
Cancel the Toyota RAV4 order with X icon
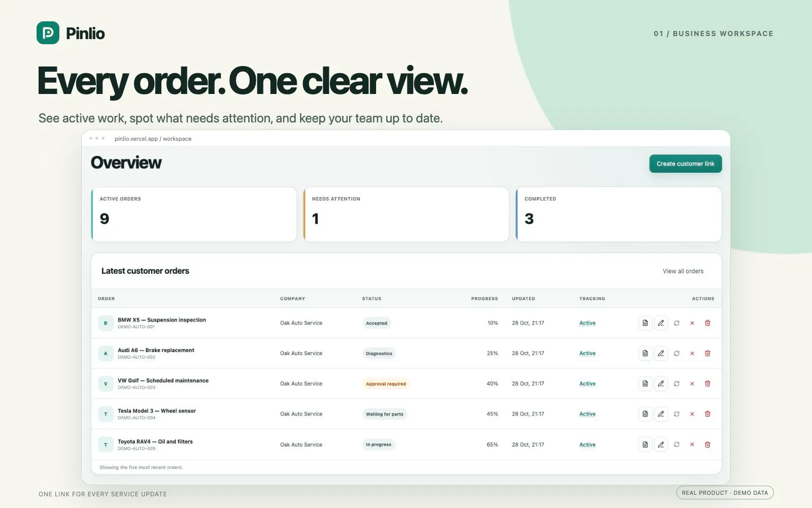(692, 444)
